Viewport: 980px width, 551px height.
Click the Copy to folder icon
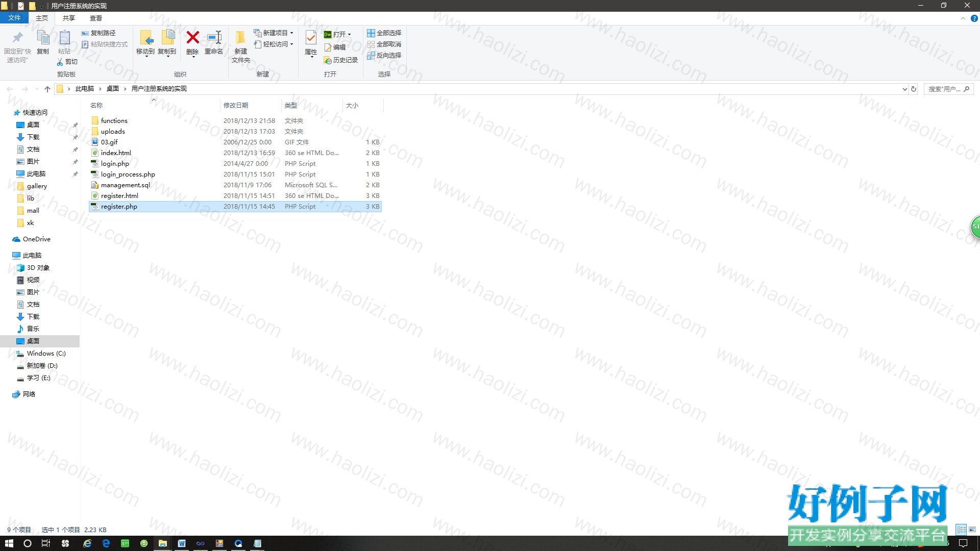click(167, 37)
